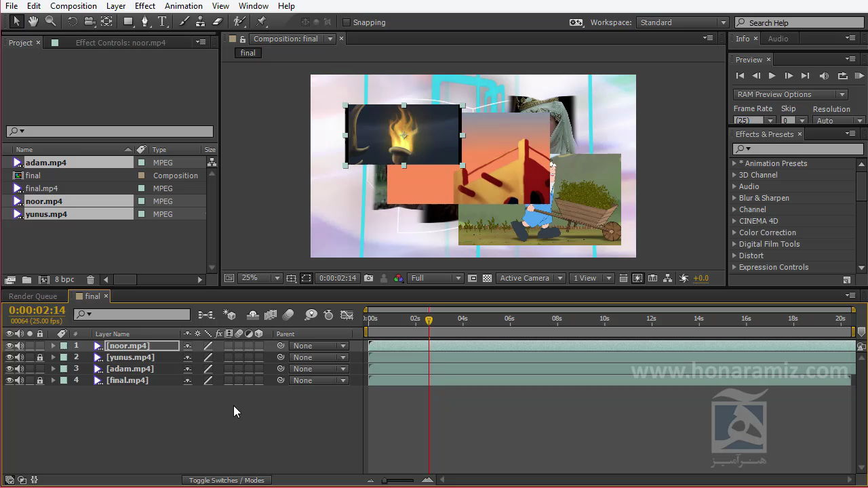The height and width of the screenshot is (488, 868).
Task: Open the Animation menu
Action: coord(183,5)
